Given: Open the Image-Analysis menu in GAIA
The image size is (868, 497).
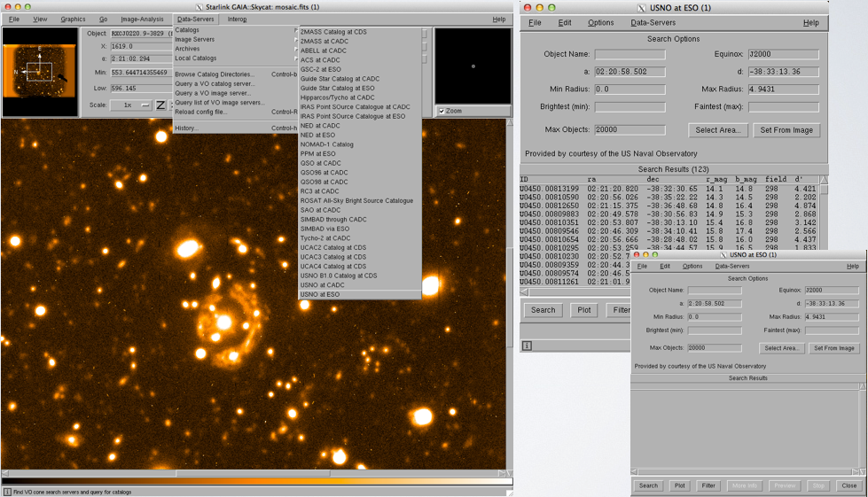Looking at the screenshot, I should 142,19.
